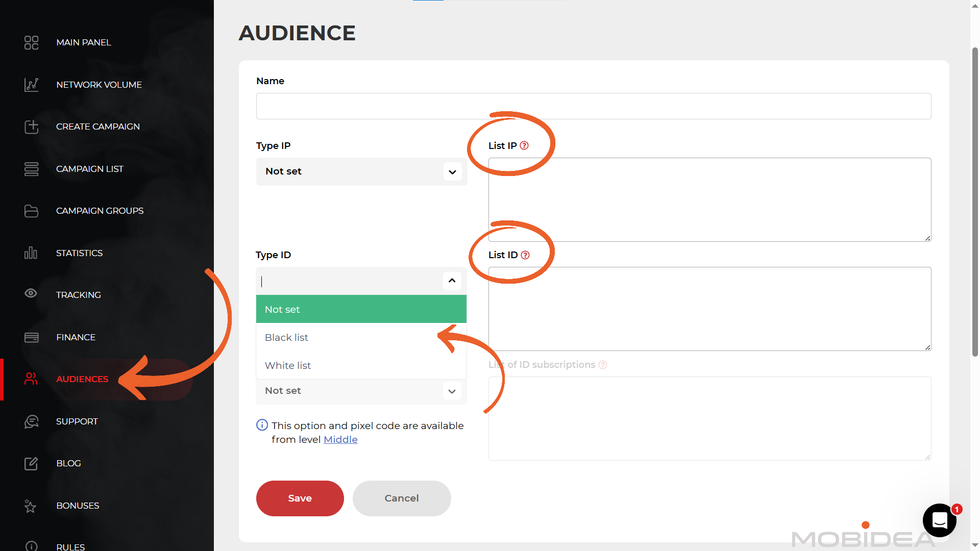Open the live chat widget icon
Viewport: 980px width, 551px height.
[939, 520]
